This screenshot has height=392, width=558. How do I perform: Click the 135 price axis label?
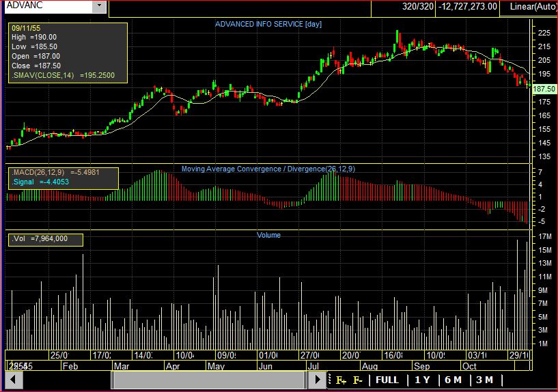coord(544,156)
